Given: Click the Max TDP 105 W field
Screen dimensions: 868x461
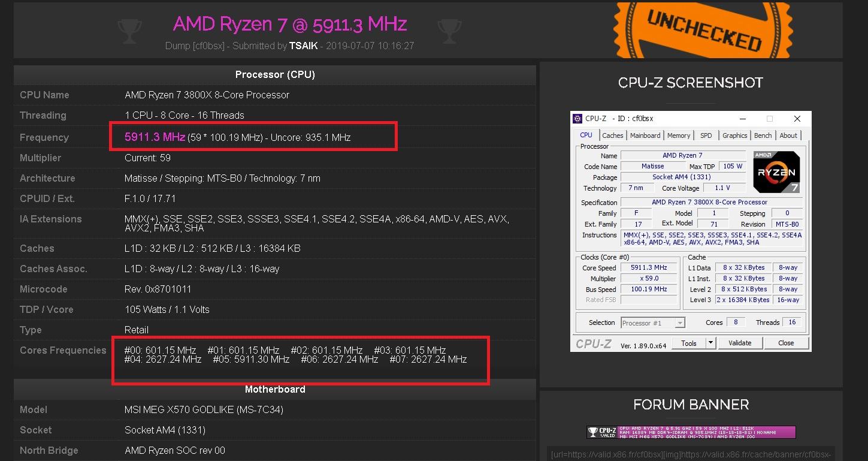Looking at the screenshot, I should click(x=733, y=166).
